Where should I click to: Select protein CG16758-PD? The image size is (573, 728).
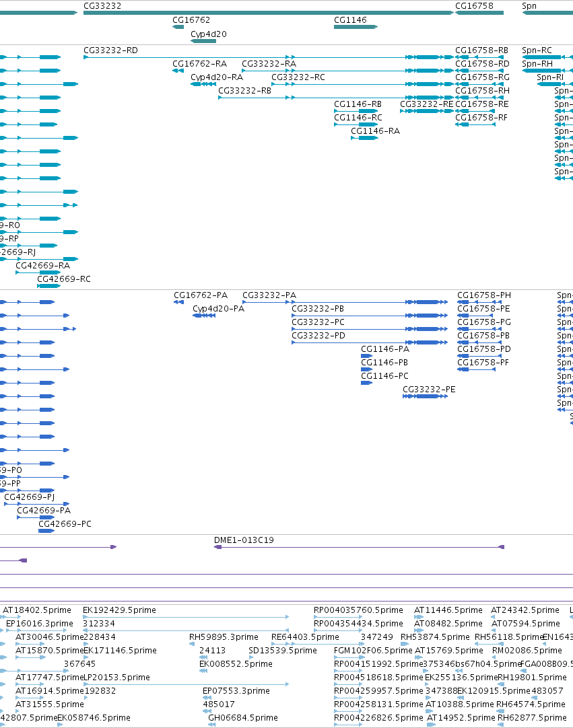484,349
